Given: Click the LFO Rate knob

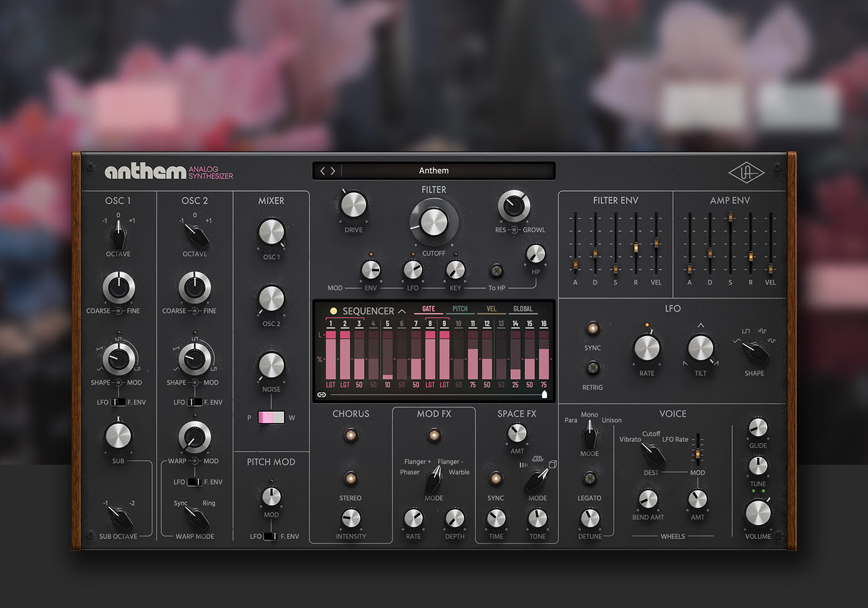Looking at the screenshot, I should (x=647, y=347).
